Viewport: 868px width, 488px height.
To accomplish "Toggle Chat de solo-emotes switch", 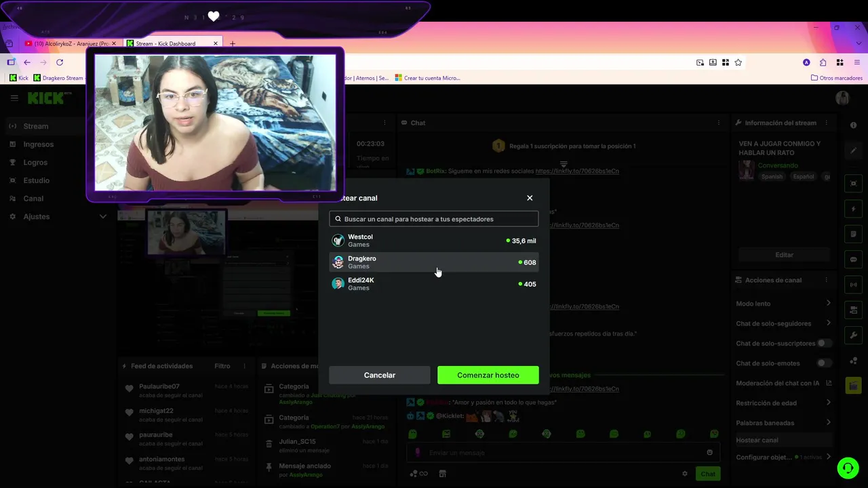I will [x=824, y=363].
